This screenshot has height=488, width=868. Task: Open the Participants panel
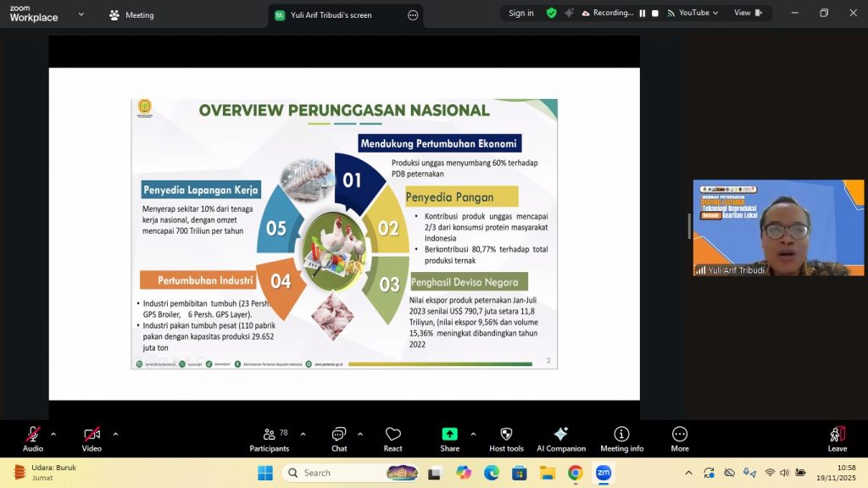[270, 438]
